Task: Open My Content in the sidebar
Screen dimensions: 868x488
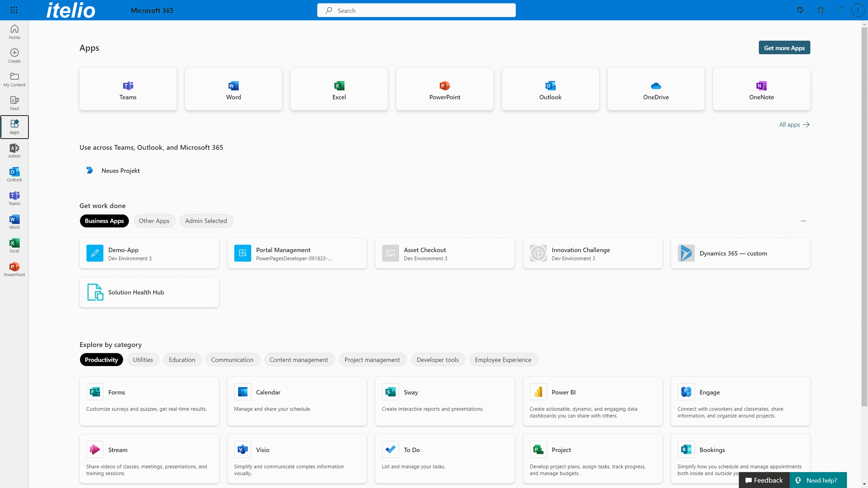Action: 14,80
